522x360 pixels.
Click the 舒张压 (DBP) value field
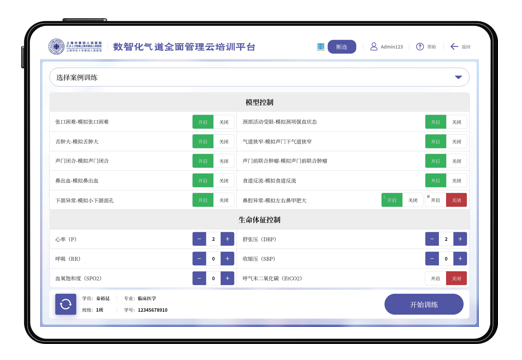(x=446, y=239)
